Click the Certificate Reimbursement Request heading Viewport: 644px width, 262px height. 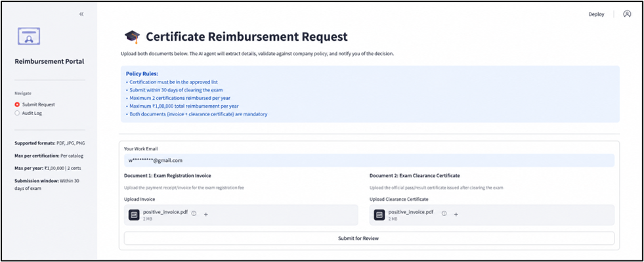(x=247, y=37)
